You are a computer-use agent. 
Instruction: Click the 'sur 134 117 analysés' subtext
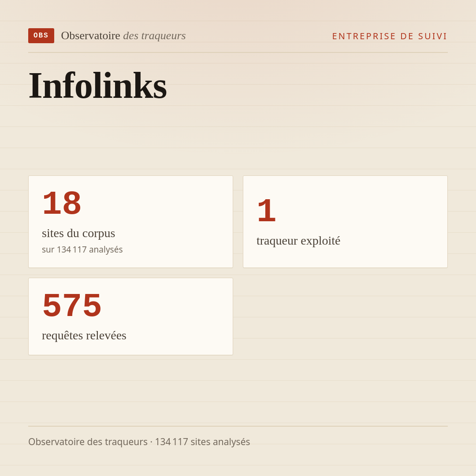tap(82, 249)
